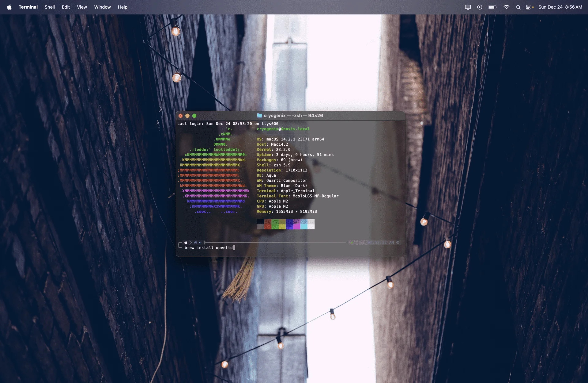Click the window title cryogenix — -zsh — 94×26

point(293,116)
